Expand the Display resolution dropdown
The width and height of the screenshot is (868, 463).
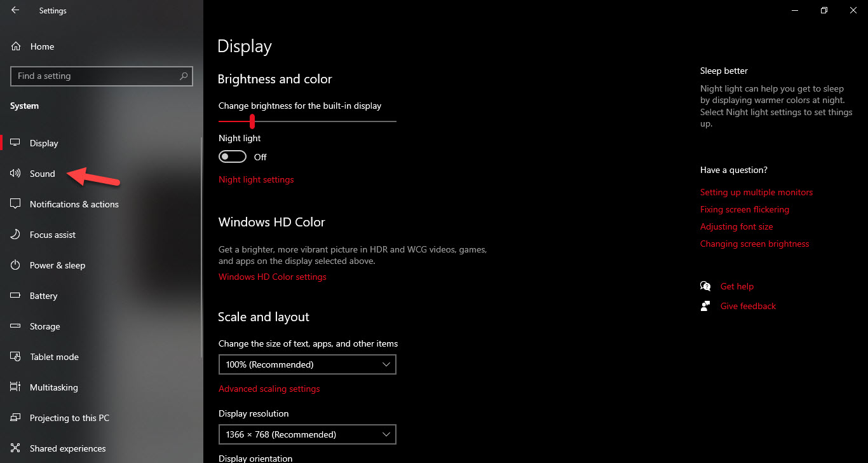pos(307,434)
